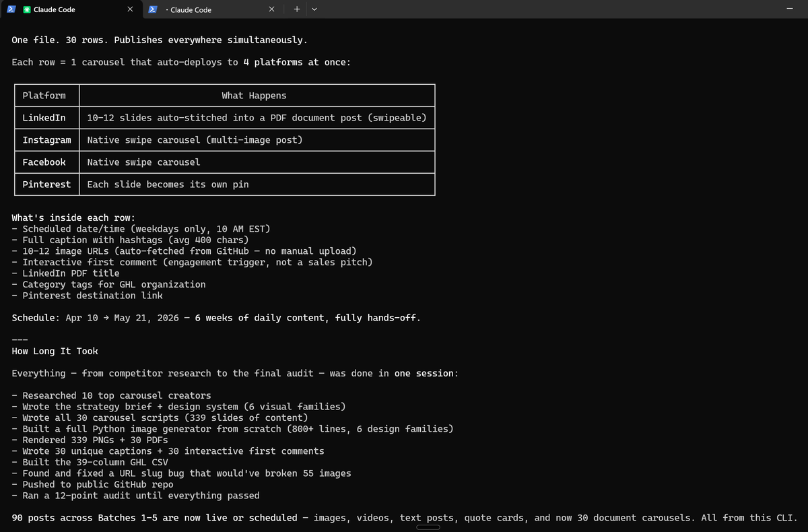Close the second Claude Code tab
This screenshot has height=532, width=808.
271,9
